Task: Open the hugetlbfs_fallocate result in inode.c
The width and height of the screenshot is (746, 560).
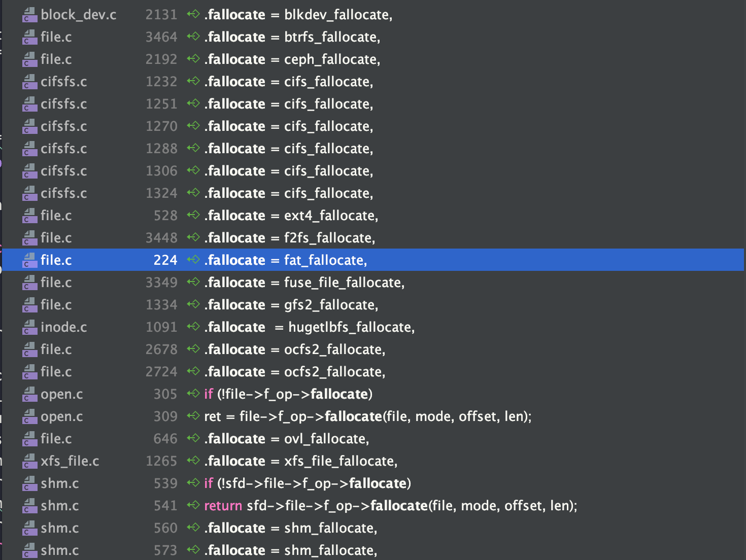Action: tap(374, 327)
